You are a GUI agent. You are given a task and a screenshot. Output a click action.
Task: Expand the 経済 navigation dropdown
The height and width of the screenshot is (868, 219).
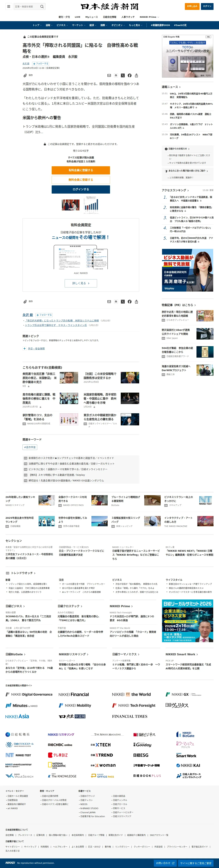click(93, 25)
